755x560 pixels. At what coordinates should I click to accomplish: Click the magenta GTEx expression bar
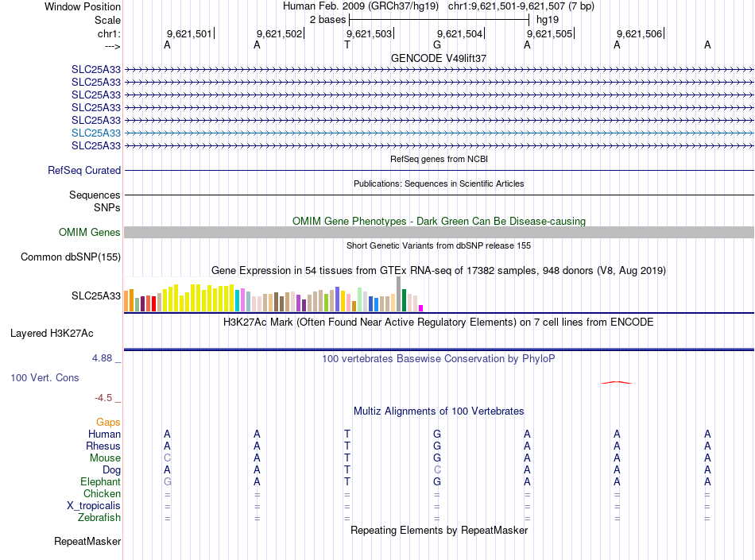pyautogui.click(x=421, y=308)
